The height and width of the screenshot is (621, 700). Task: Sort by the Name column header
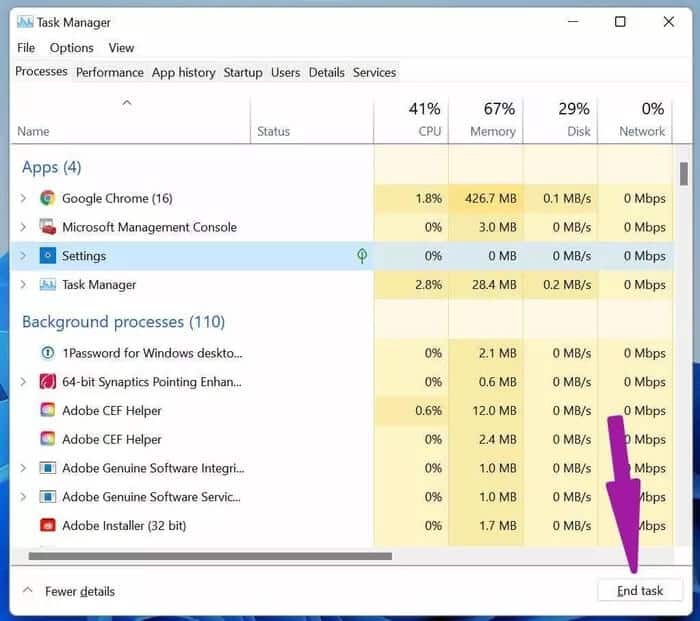[x=129, y=121]
